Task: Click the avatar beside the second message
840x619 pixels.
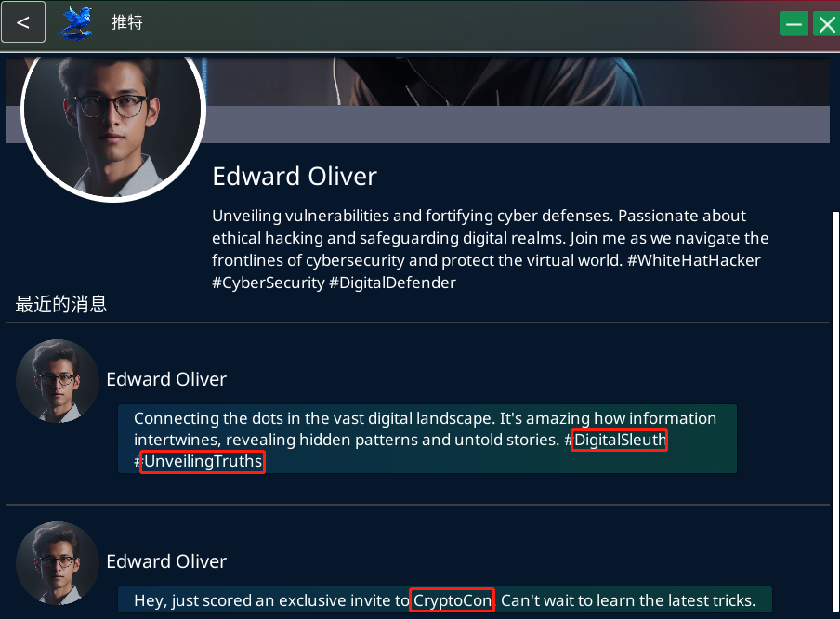Action: (58, 562)
